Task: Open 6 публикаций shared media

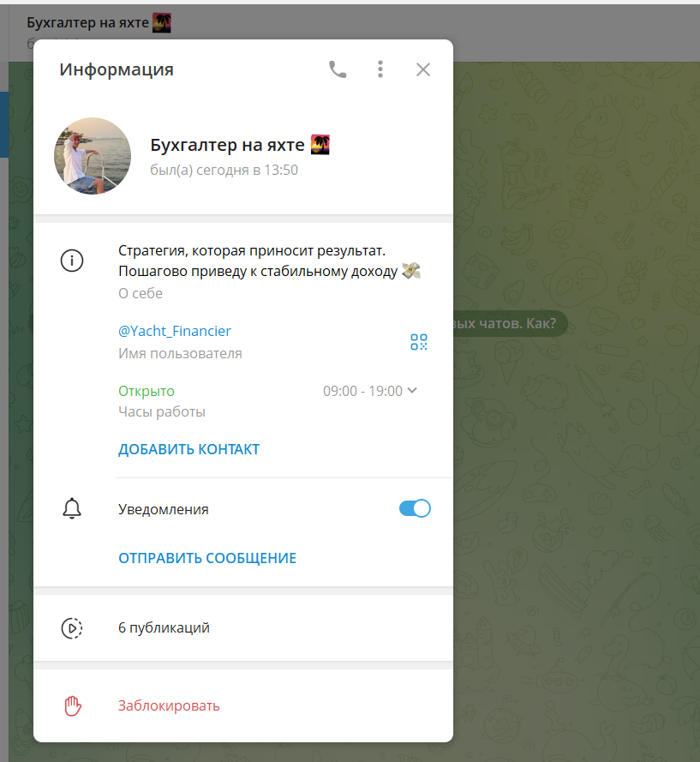Action: point(163,627)
